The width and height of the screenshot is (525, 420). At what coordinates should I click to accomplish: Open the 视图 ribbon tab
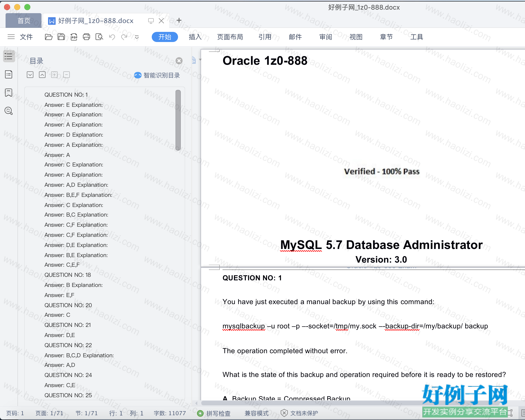click(356, 37)
